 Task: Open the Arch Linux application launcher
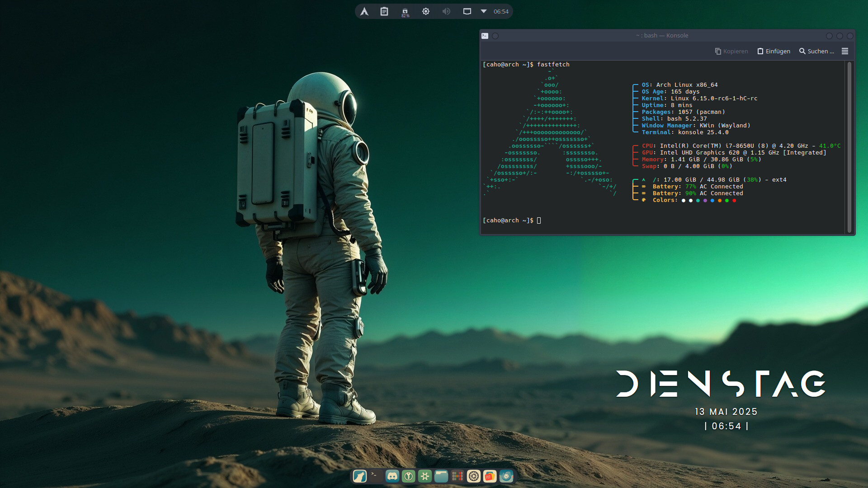pos(364,12)
